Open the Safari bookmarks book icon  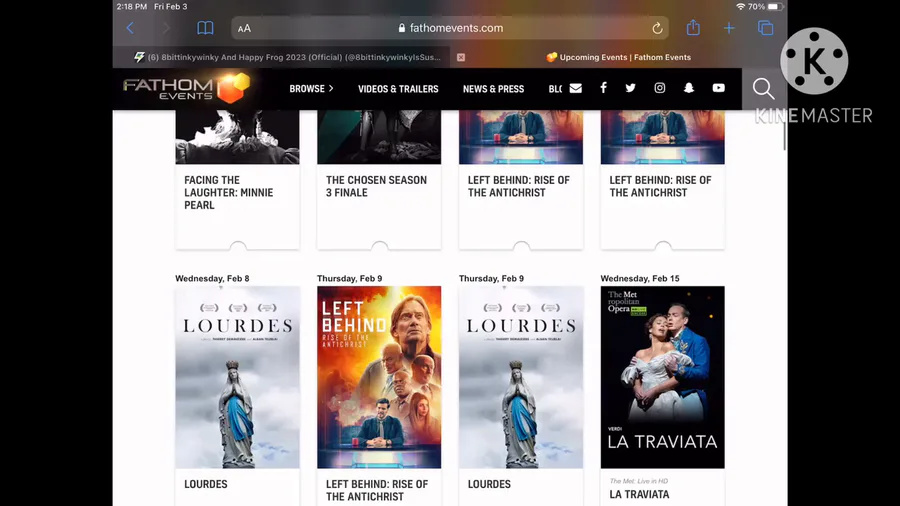tap(205, 28)
